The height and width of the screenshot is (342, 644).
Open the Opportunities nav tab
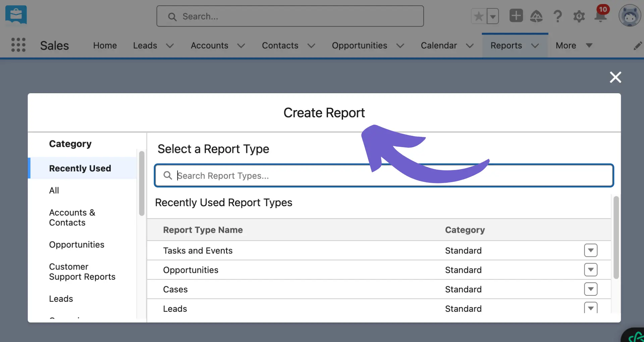click(x=359, y=45)
